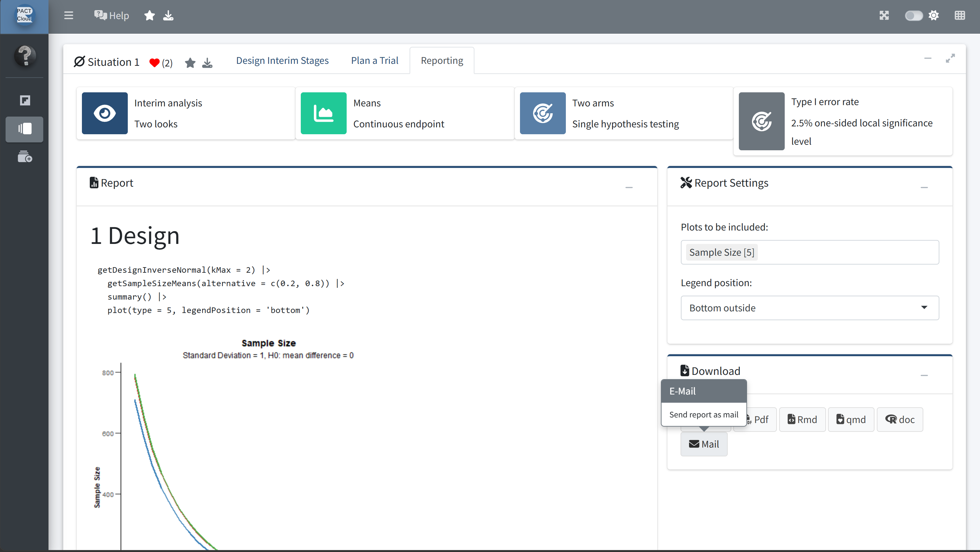Click the red heart icon next to (2)
The height and width of the screenshot is (552, 980).
tap(154, 63)
